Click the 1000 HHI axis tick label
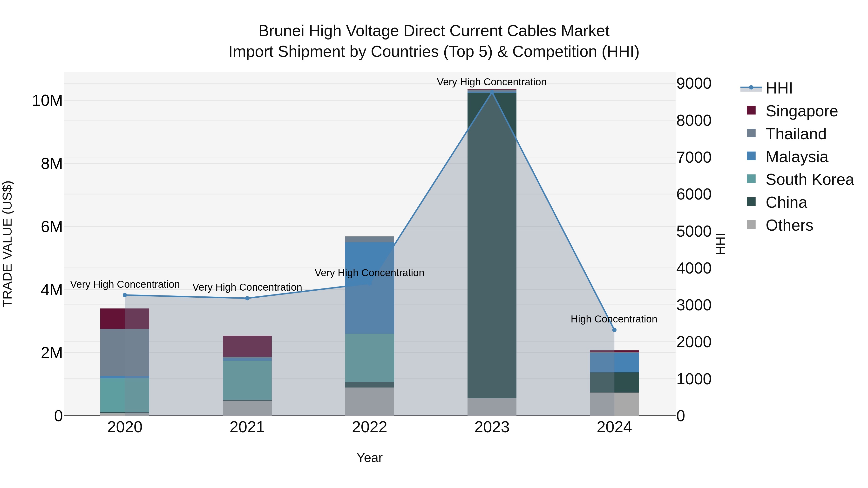This screenshot has height=488, width=868. [x=694, y=379]
